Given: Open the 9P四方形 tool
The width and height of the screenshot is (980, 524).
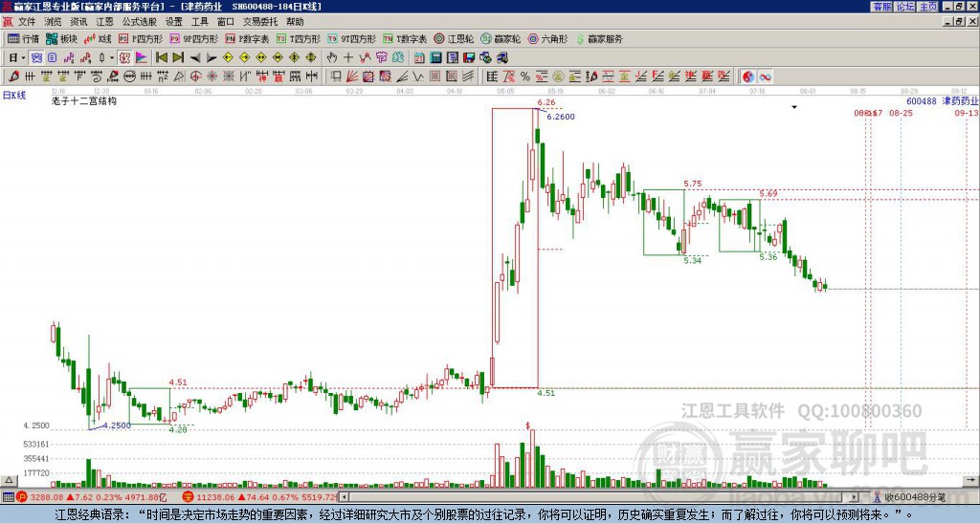Looking at the screenshot, I should pos(193,38).
